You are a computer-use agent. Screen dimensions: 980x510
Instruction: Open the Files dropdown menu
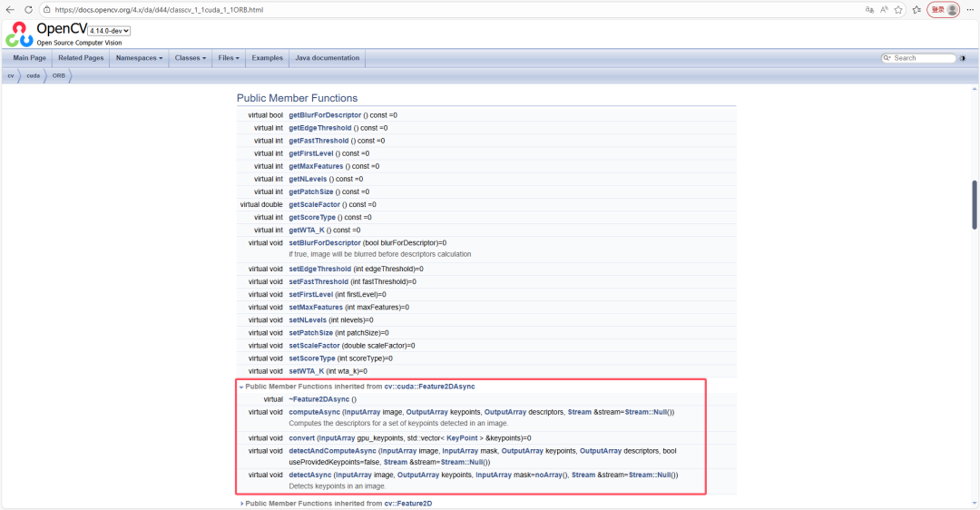[228, 58]
